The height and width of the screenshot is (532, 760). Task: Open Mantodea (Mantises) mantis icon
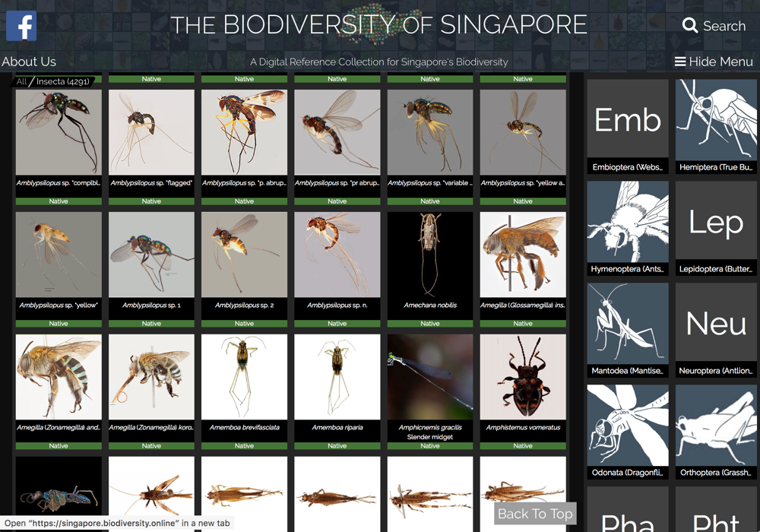pos(628,323)
